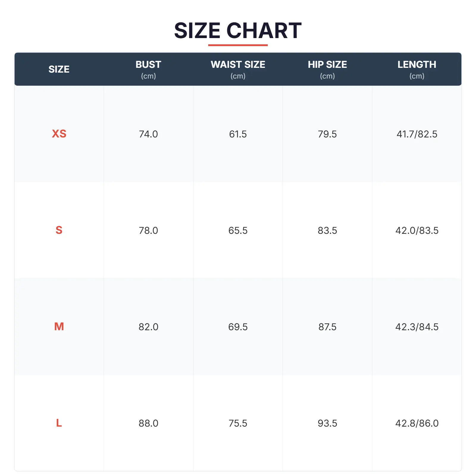Select the XS size label

tap(59, 134)
